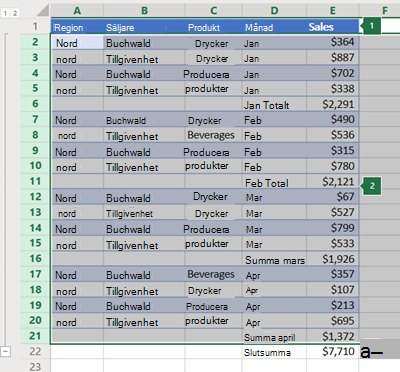The width and height of the screenshot is (400, 372).
Task: Click the $1,926 subtotal cell
Action: [332, 259]
